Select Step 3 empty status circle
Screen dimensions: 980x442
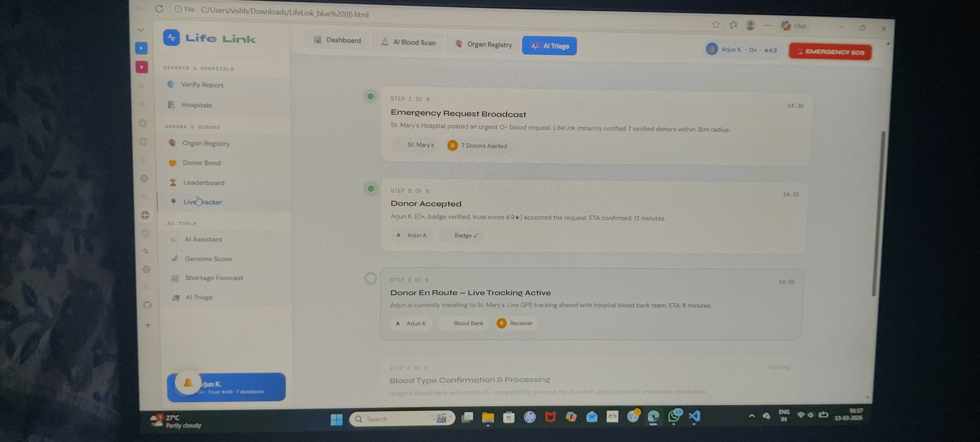pyautogui.click(x=371, y=278)
